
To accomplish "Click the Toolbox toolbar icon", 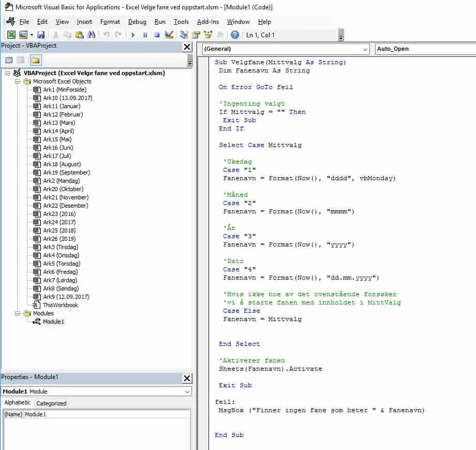I will [x=220, y=35].
